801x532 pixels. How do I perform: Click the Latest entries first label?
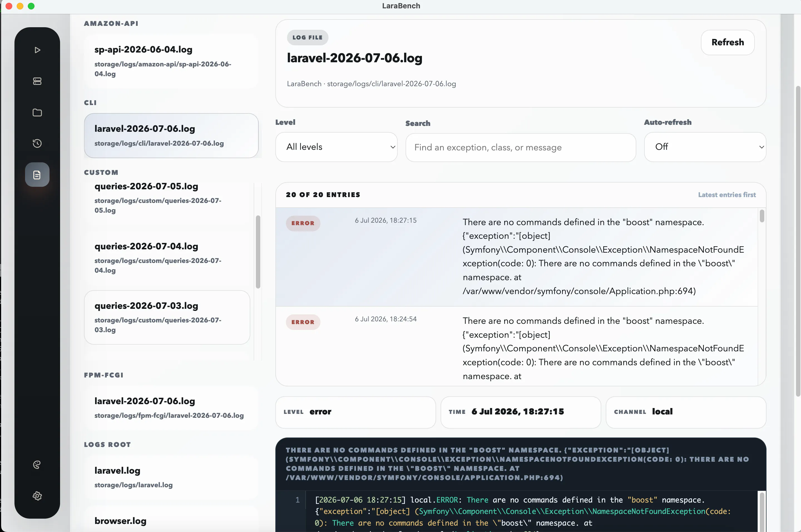727,195
